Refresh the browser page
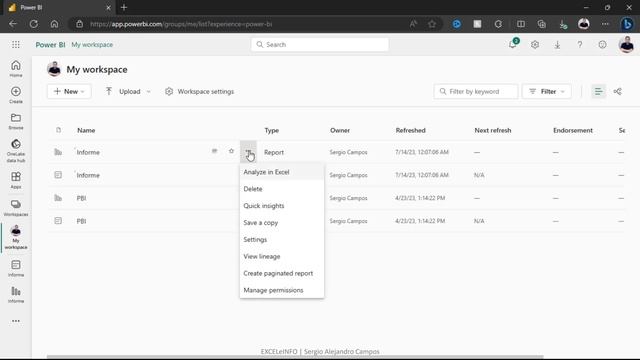The image size is (640, 360). point(33,24)
